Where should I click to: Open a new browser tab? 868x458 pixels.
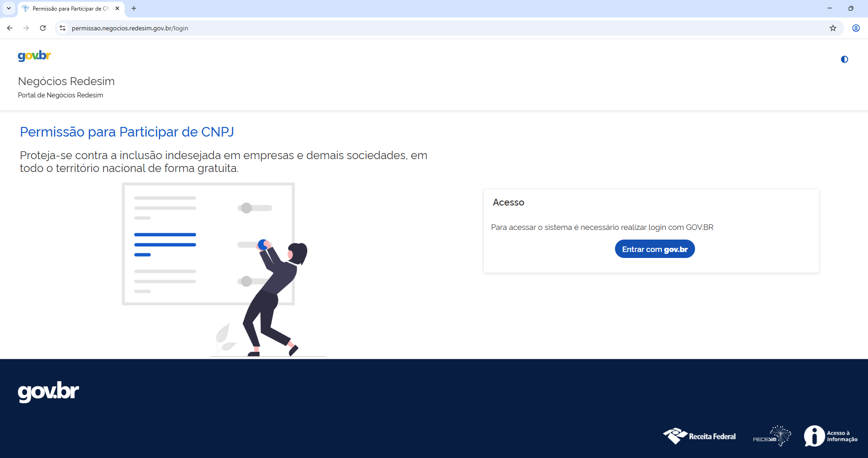tap(134, 8)
